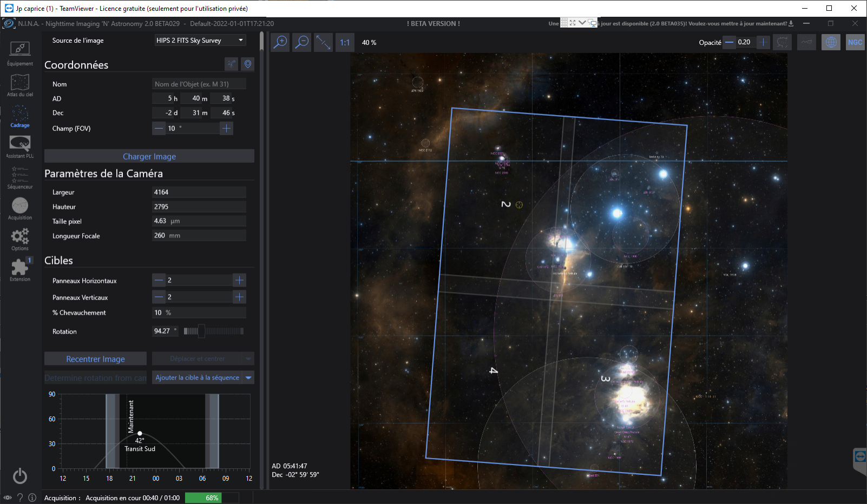Click the Déplacer et centrer button
Image resolution: width=867 pixels, height=504 pixels.
[198, 359]
